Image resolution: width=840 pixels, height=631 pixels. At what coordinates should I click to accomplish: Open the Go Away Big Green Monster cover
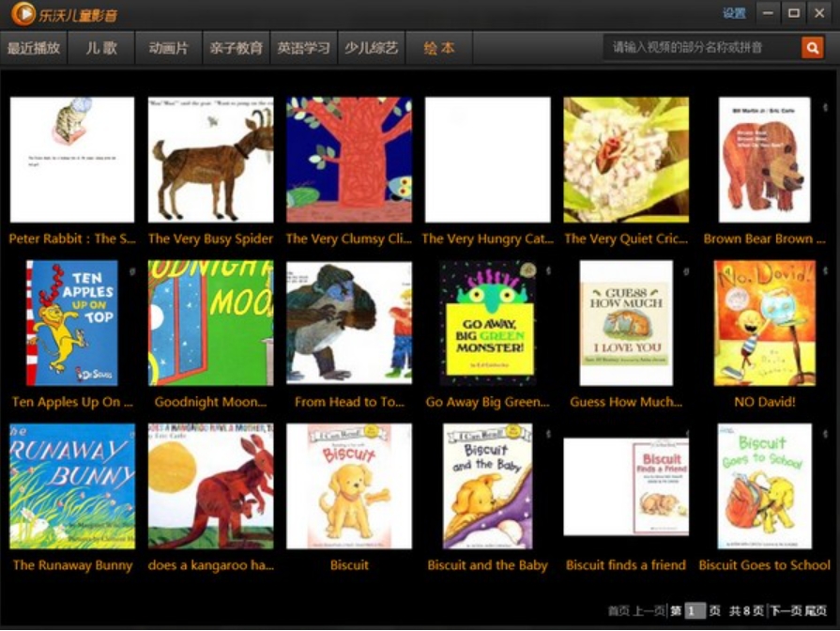[487, 323]
